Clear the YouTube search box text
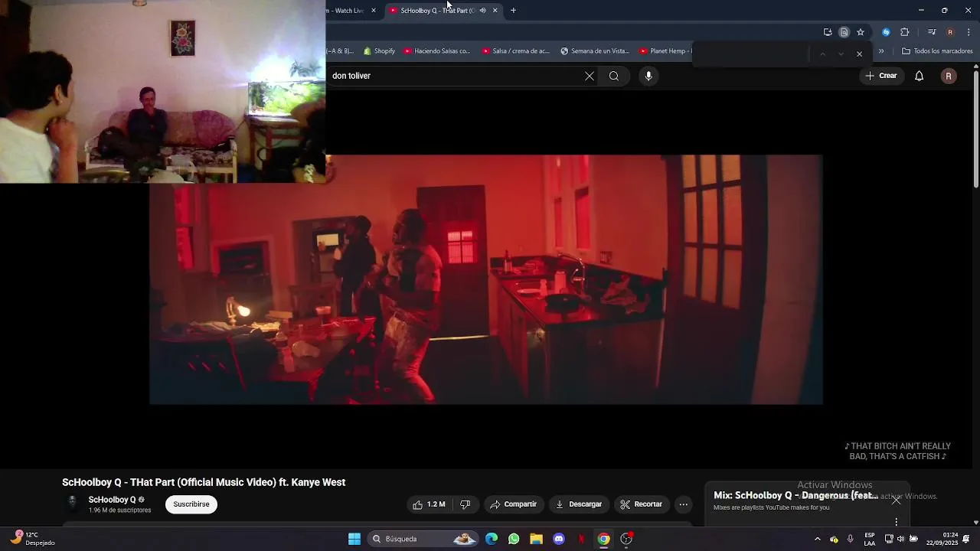Image resolution: width=980 pixels, height=551 pixels. pos(589,76)
